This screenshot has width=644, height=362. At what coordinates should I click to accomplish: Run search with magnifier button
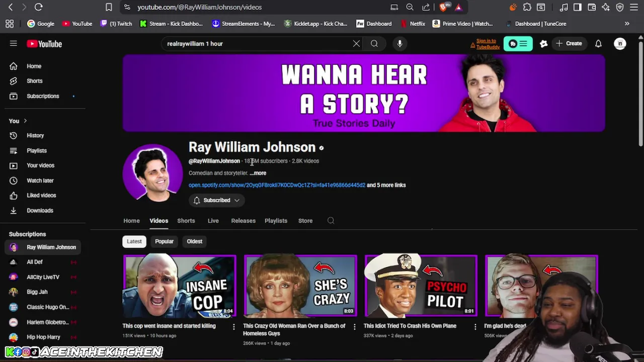tap(374, 44)
